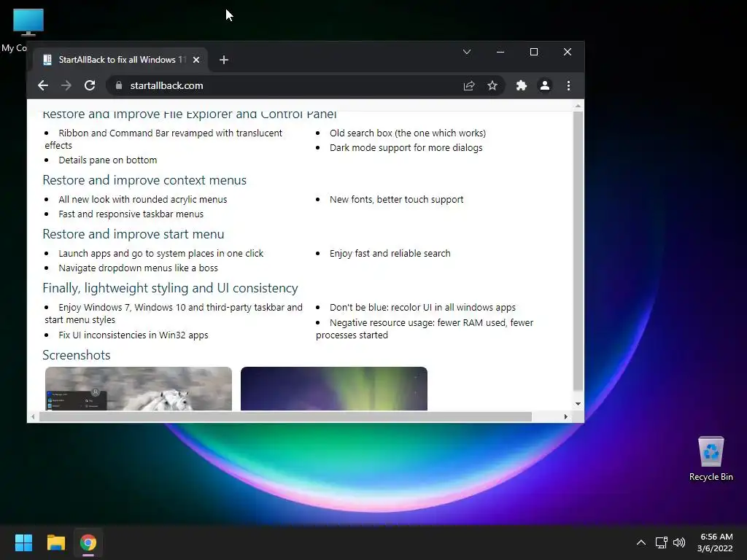Click the horizontal scroll left arrow
Image resolution: width=747 pixels, height=560 pixels.
click(32, 416)
